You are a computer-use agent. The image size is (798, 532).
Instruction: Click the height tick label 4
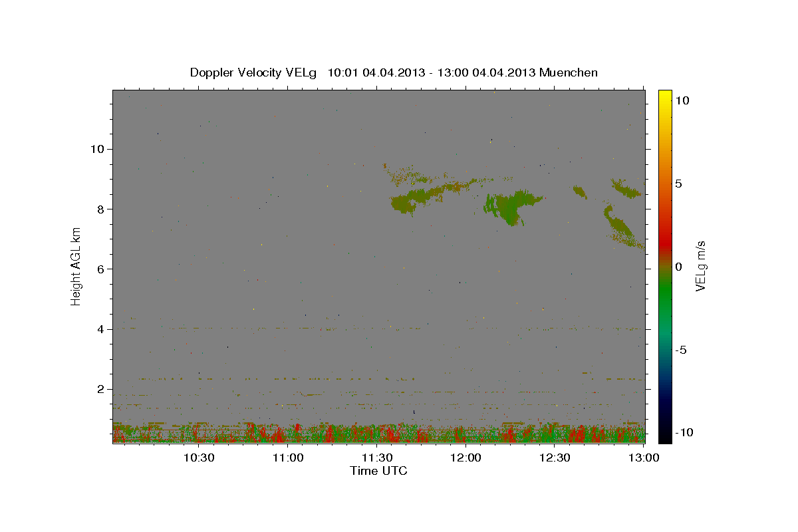(102, 329)
